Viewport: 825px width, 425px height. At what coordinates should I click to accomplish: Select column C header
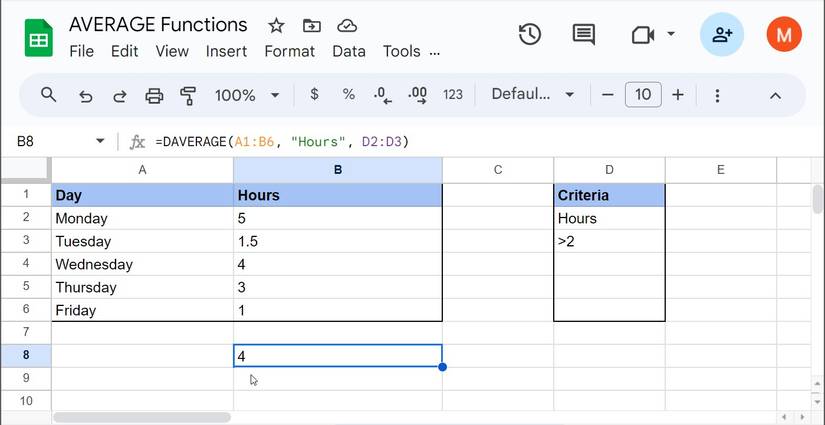498,170
